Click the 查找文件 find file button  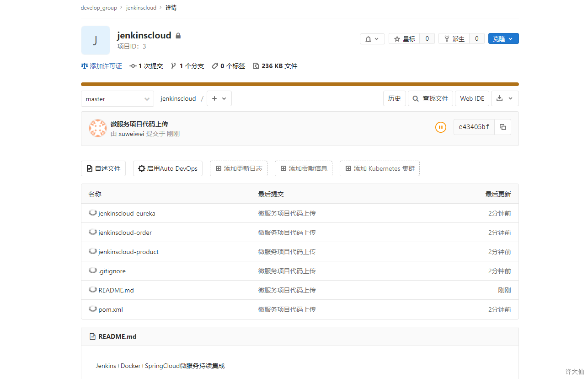[x=430, y=98]
